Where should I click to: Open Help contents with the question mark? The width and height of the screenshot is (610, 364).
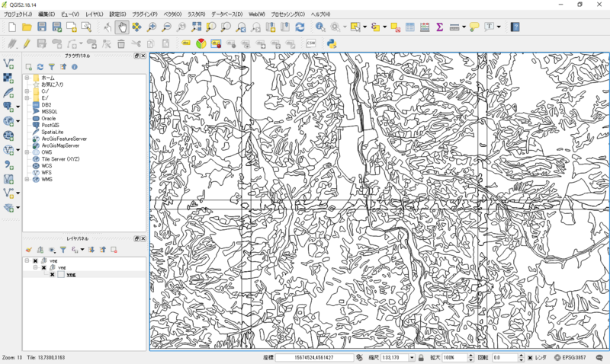[x=515, y=27]
